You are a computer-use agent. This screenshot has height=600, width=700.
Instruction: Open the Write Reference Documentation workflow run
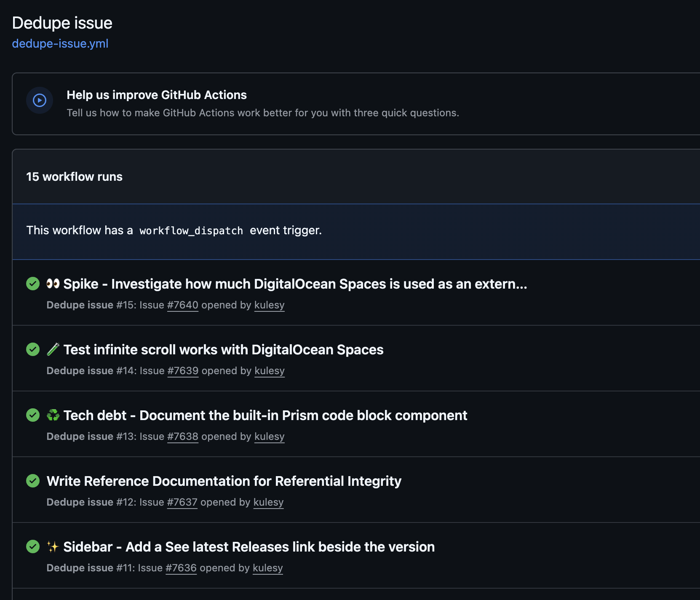[x=224, y=481]
